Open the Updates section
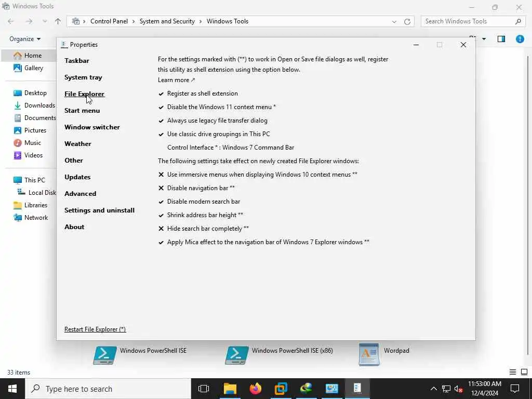Image resolution: width=532 pixels, height=399 pixels. click(x=77, y=177)
